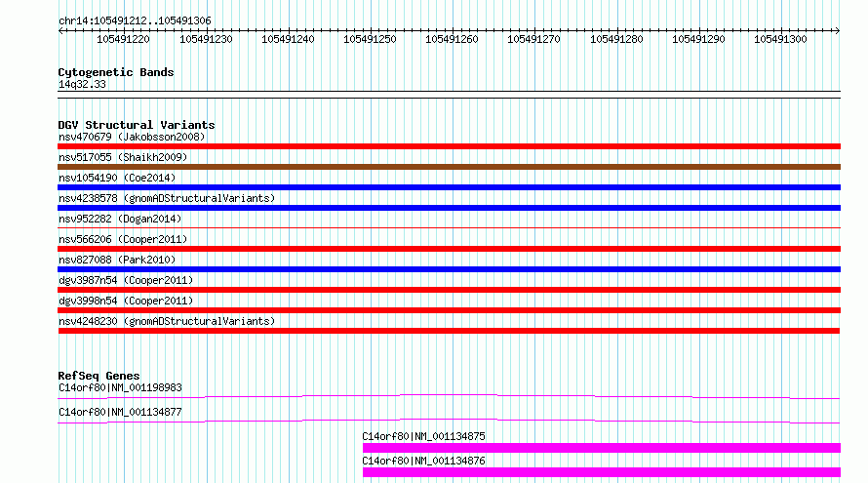The width and height of the screenshot is (868, 483).
Task: Open the C14orf80|NM_001134875 transcript label
Action: coord(423,436)
